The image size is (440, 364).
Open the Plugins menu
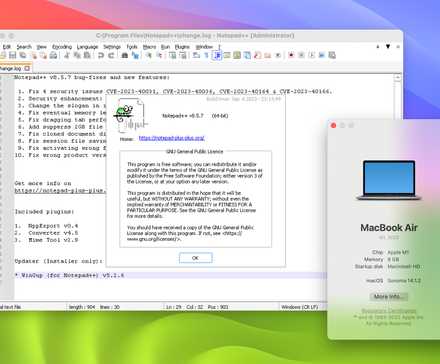[x=182, y=47]
